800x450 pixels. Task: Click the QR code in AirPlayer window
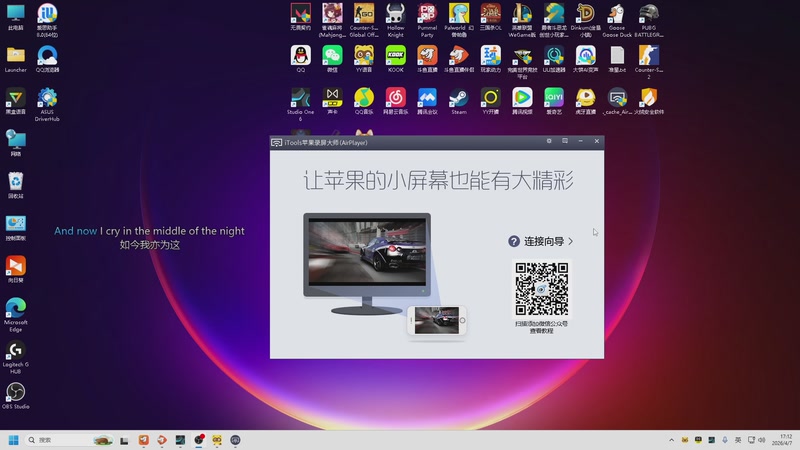(x=541, y=289)
